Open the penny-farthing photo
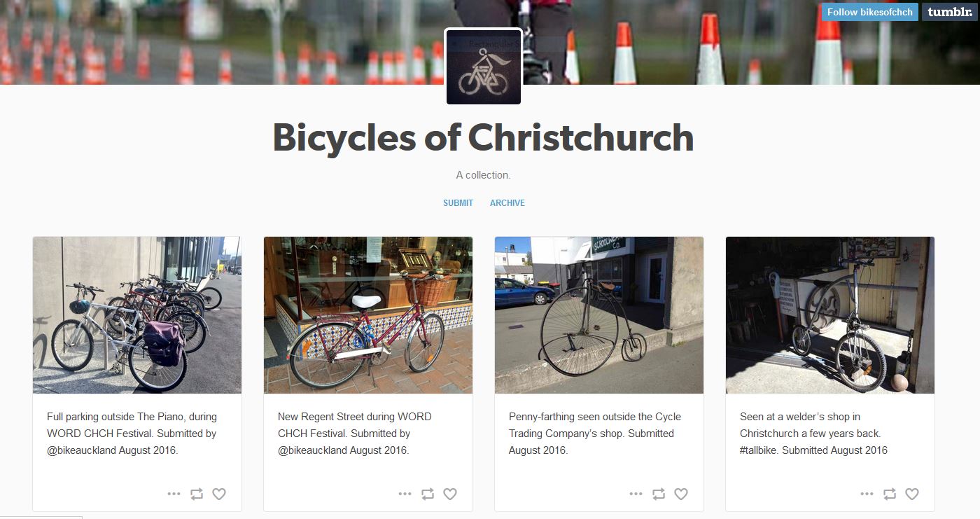 (598, 315)
